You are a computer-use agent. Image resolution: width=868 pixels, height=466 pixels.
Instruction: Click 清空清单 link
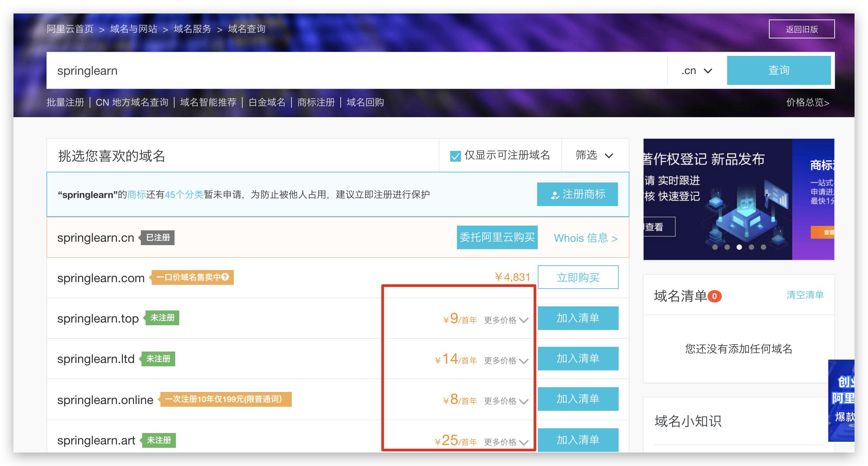(x=805, y=295)
